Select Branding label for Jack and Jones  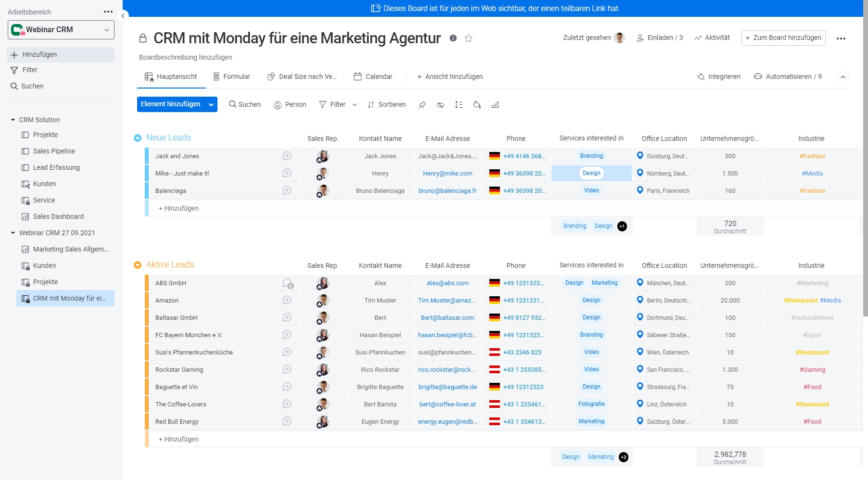click(x=591, y=156)
